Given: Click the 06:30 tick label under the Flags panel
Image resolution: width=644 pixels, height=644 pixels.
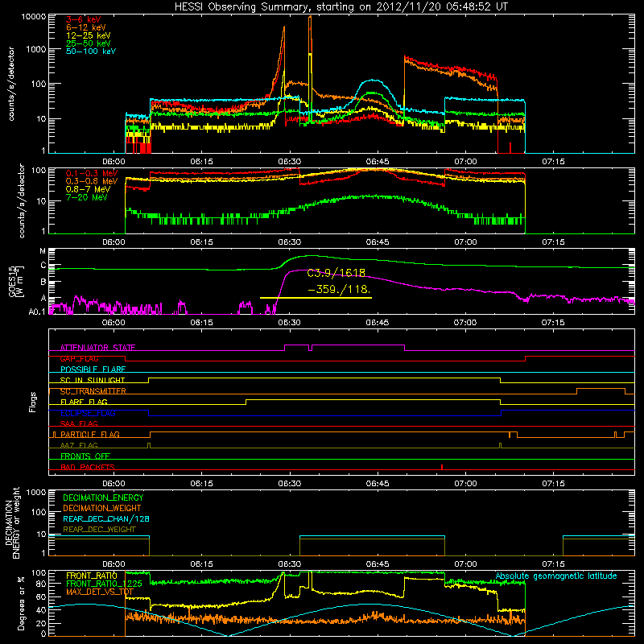Looking at the screenshot, I should point(290,484).
